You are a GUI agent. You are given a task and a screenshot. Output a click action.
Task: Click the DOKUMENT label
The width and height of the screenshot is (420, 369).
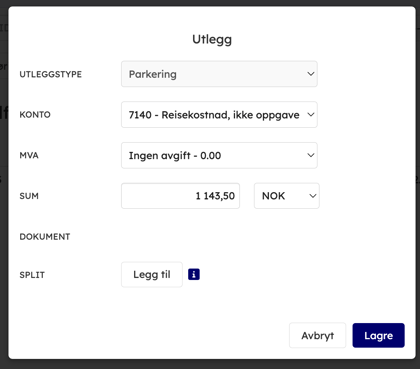pyautogui.click(x=45, y=237)
